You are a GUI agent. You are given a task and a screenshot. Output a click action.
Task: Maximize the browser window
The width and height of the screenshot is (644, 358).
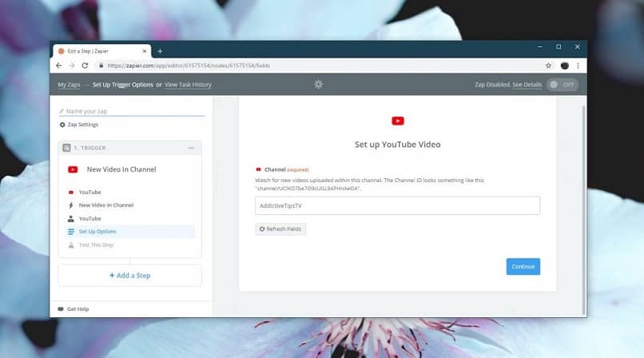point(559,47)
